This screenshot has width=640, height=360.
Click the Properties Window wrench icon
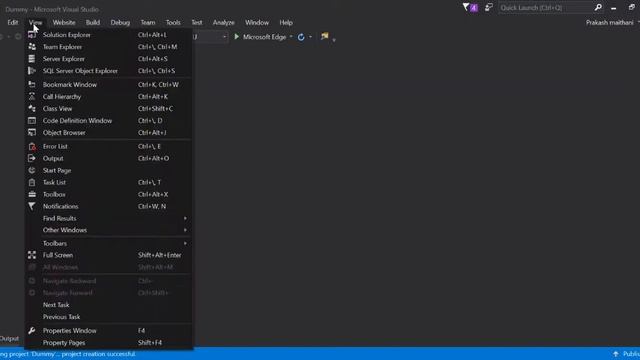tap(32, 331)
